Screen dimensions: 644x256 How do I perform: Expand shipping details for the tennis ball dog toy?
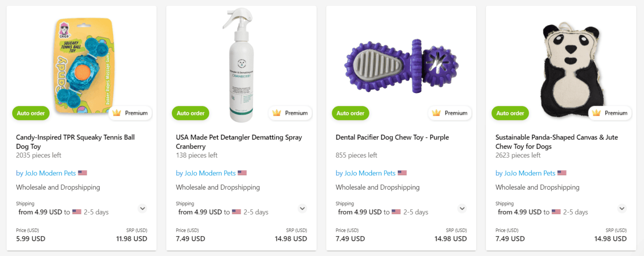142,209
